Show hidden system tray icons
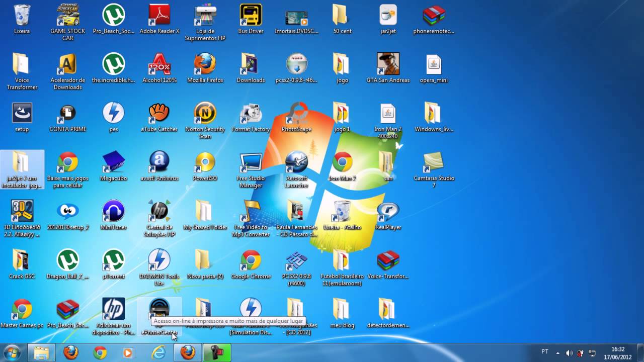Viewport: 644px width, 362px height. tap(557, 353)
